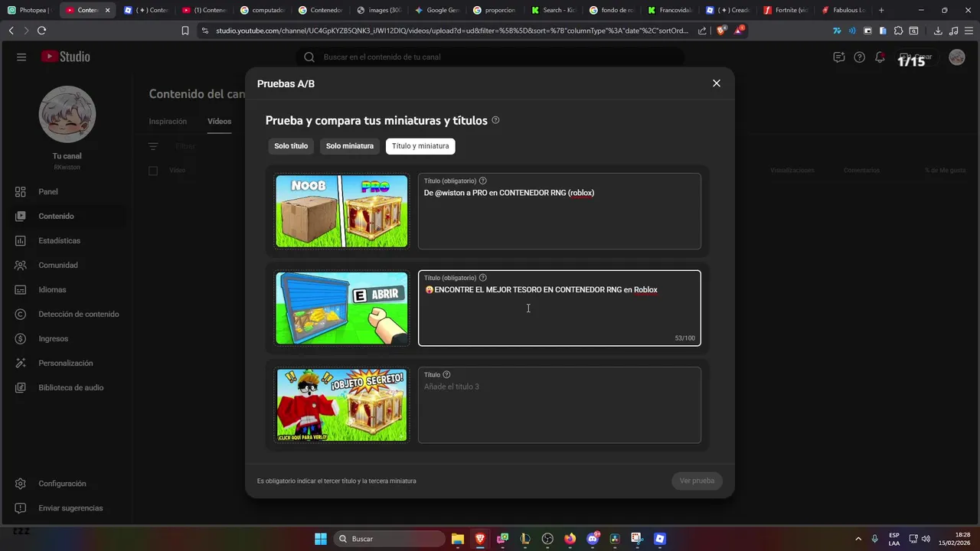Open the Windows Start menu
The width and height of the screenshot is (980, 551).
point(321,539)
